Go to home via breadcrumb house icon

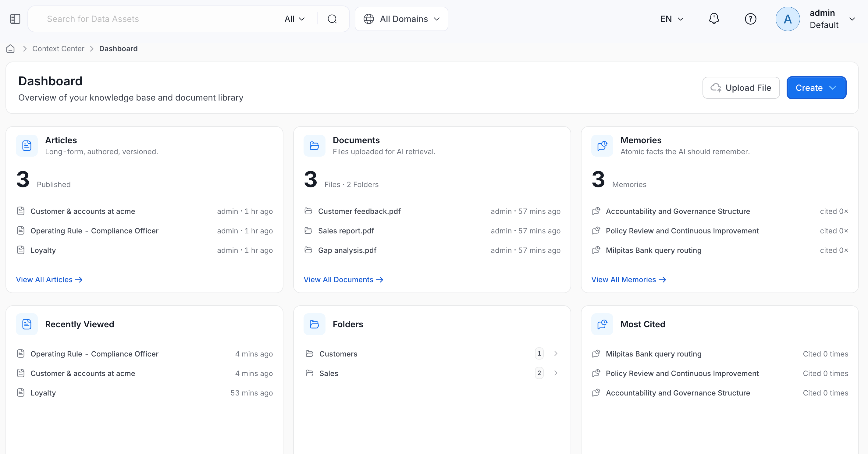[10, 48]
